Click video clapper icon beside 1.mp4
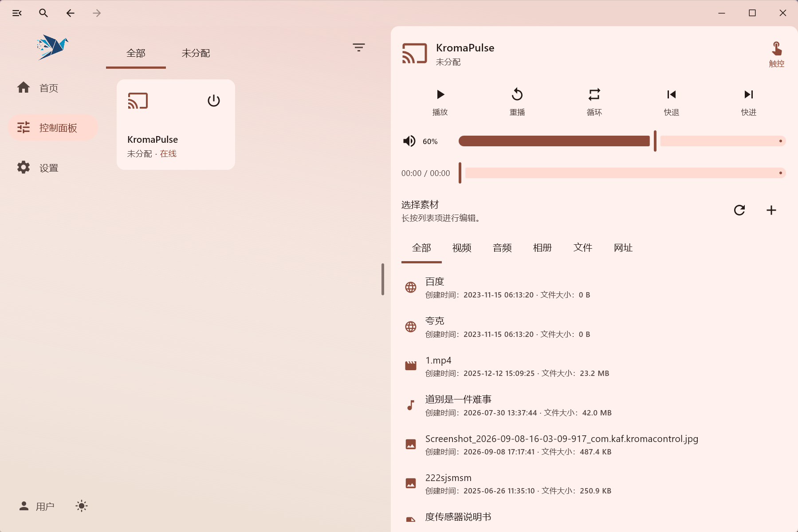The width and height of the screenshot is (798, 532). click(411, 366)
